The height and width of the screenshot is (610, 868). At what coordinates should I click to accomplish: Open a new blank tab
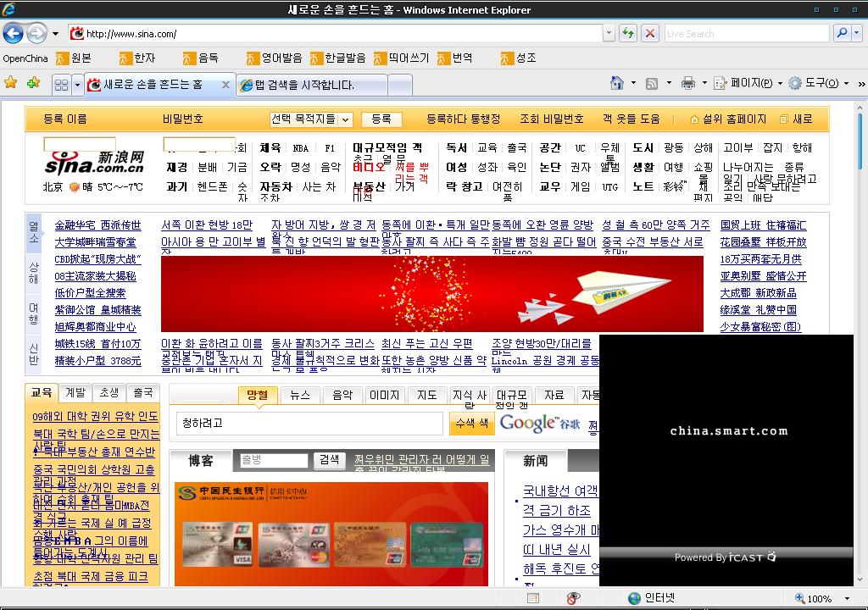[400, 86]
